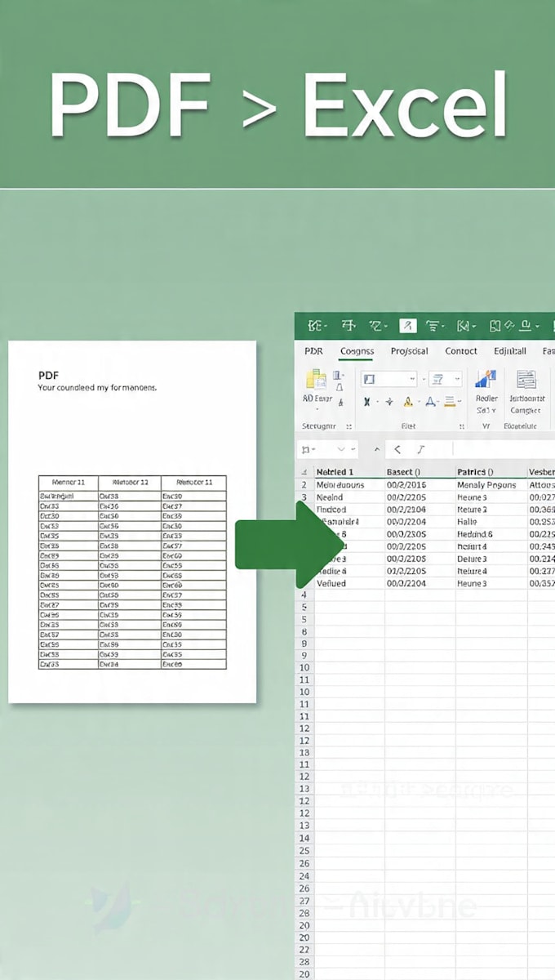Click the bar chart icon above Redler
Viewport: 555px width, 980px height.
tap(486, 381)
